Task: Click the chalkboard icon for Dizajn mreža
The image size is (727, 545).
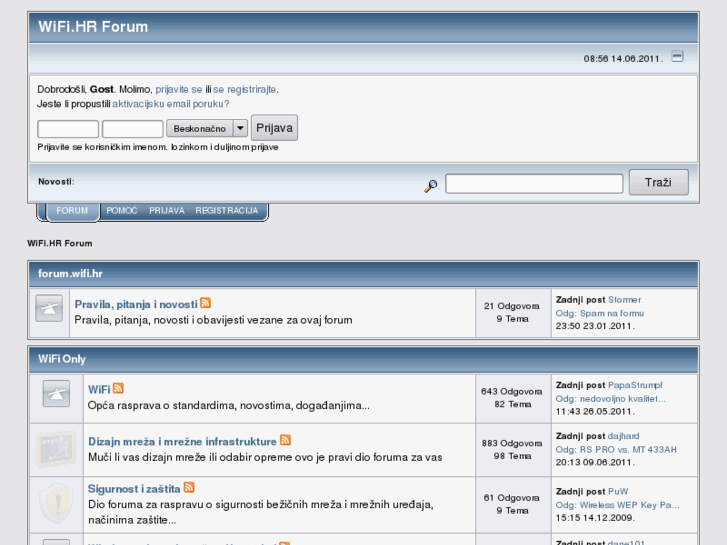Action: [x=56, y=449]
